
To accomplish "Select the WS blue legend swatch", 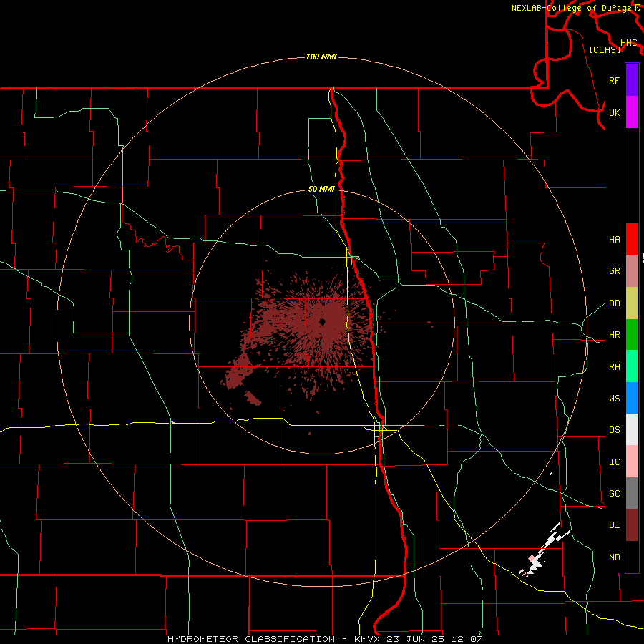I will (x=632, y=398).
